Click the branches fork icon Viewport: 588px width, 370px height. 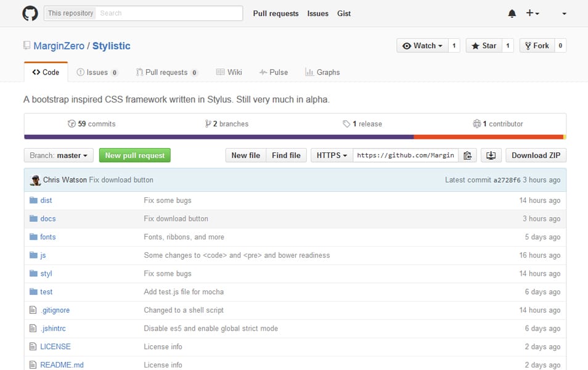(x=208, y=124)
